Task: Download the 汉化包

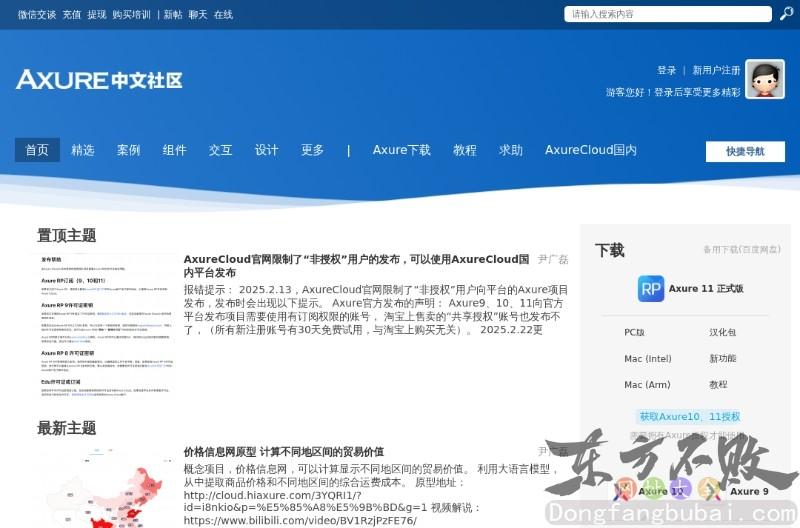Action: click(x=722, y=333)
